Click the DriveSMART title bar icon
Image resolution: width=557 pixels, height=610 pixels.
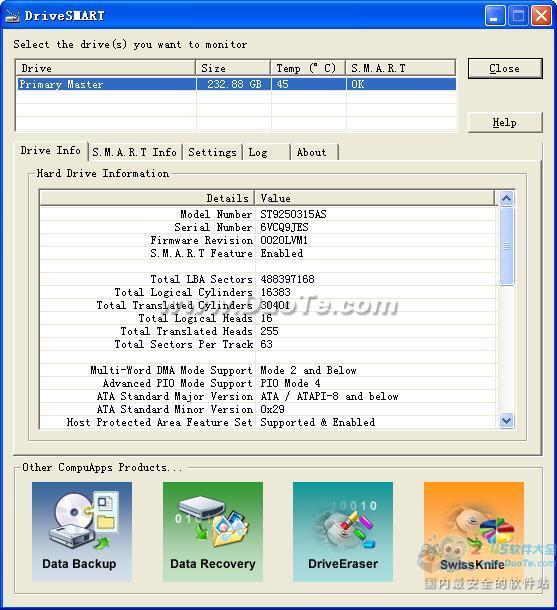[x=12, y=16]
